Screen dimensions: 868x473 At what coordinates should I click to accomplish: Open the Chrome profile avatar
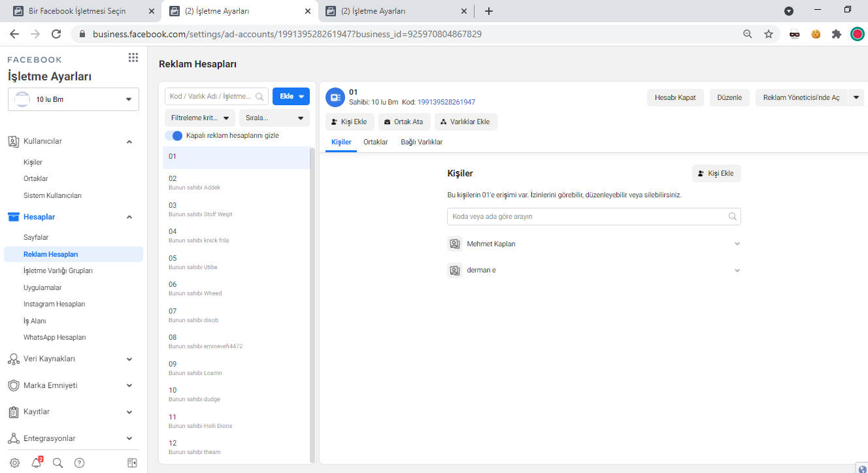pyautogui.click(x=857, y=34)
